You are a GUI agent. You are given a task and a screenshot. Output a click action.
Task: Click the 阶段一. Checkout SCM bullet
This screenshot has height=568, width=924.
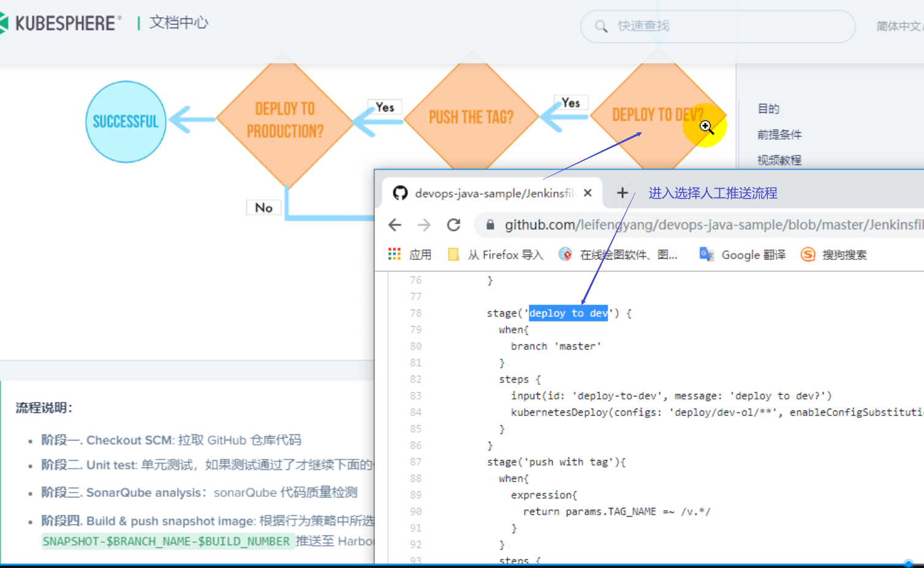(x=171, y=440)
